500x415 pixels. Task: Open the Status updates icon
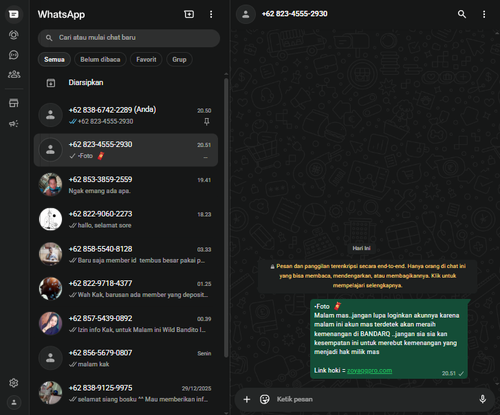pyautogui.click(x=14, y=35)
